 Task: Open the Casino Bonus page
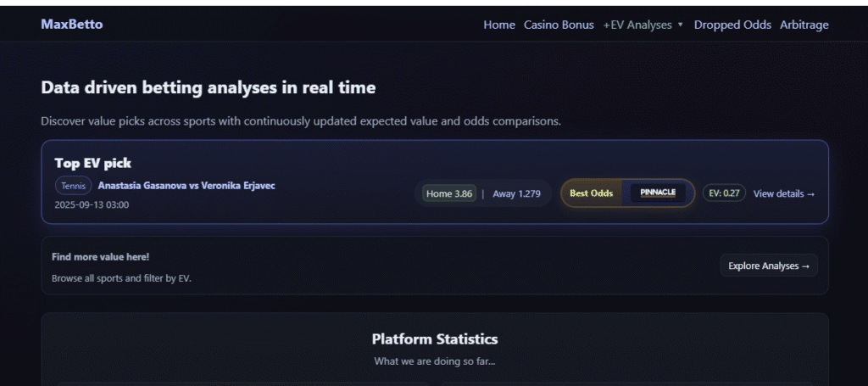tap(559, 25)
